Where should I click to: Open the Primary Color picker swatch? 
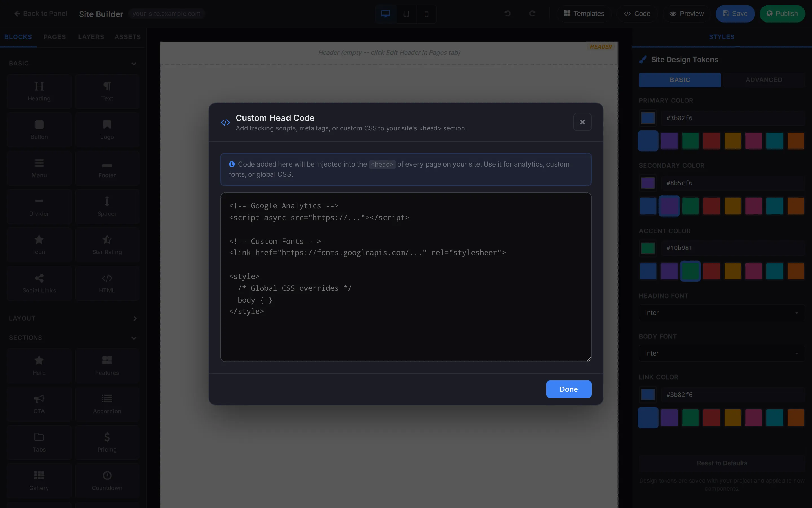648,118
